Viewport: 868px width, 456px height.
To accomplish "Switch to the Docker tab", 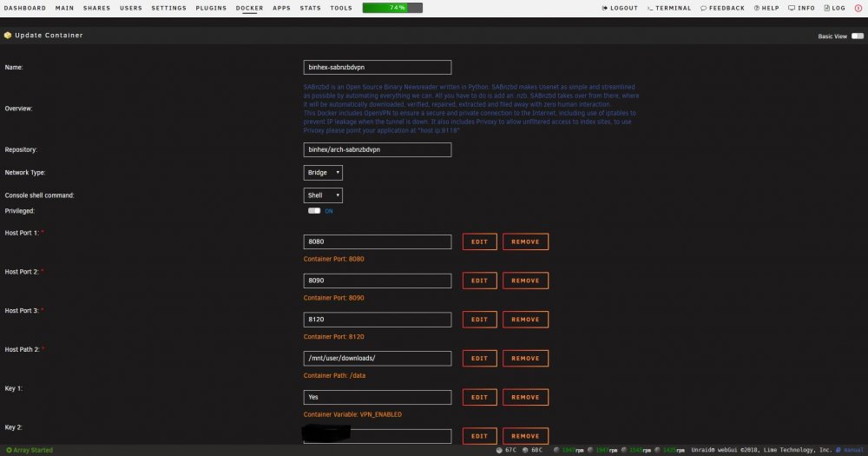I will coord(250,9).
